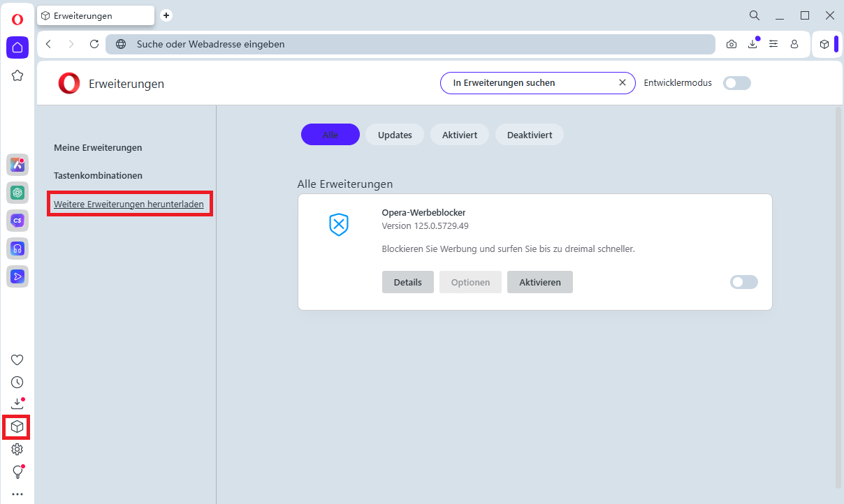
Task: Click the Aktivieren button
Action: coord(539,282)
